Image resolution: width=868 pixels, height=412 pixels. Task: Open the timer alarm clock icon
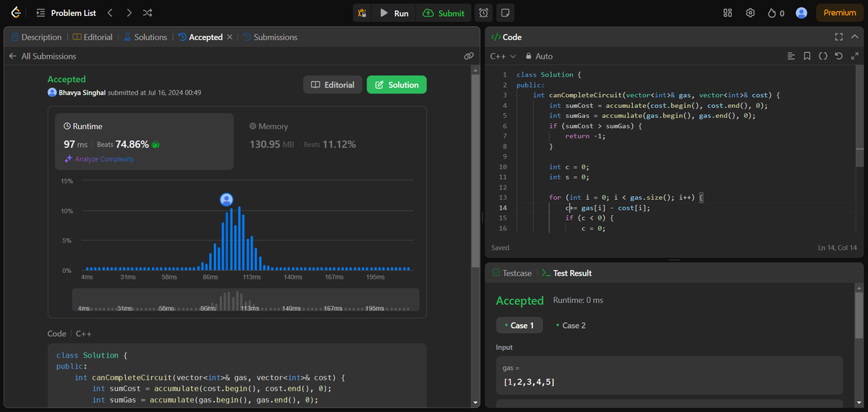(x=484, y=13)
